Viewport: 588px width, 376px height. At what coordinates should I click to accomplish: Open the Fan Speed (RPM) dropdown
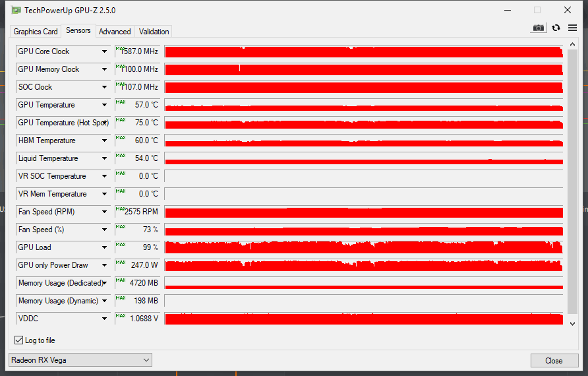click(104, 212)
